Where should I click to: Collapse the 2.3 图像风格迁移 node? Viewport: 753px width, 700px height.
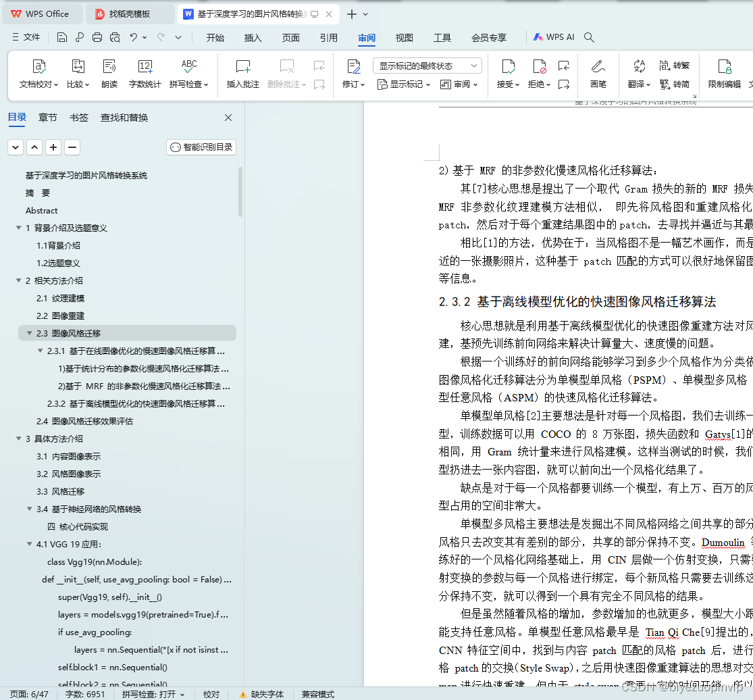(x=29, y=333)
